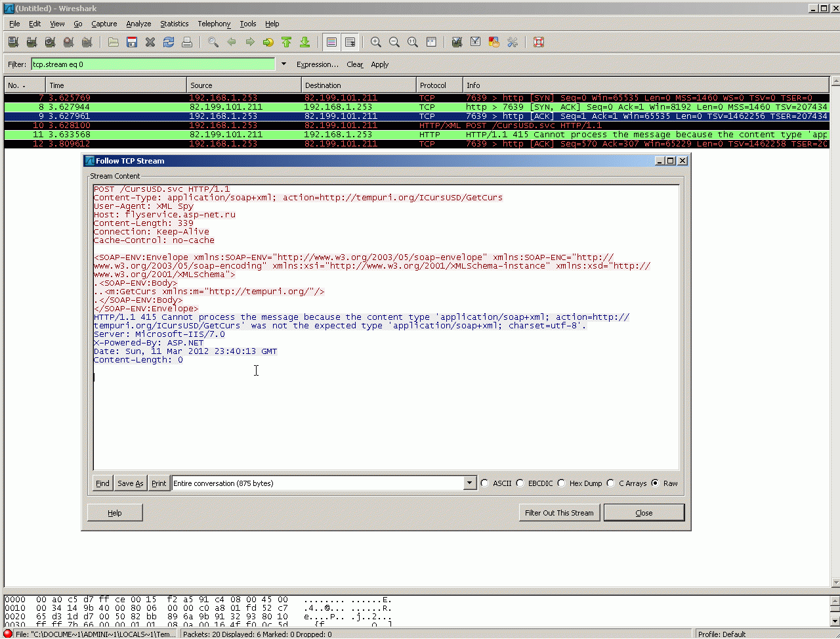Screen dimensions: 840x639
Task: Click Help button in stream dialog
Action: click(x=115, y=513)
